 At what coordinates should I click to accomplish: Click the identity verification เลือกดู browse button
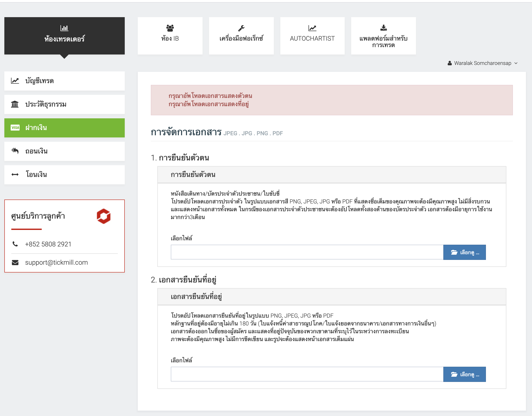(x=464, y=252)
